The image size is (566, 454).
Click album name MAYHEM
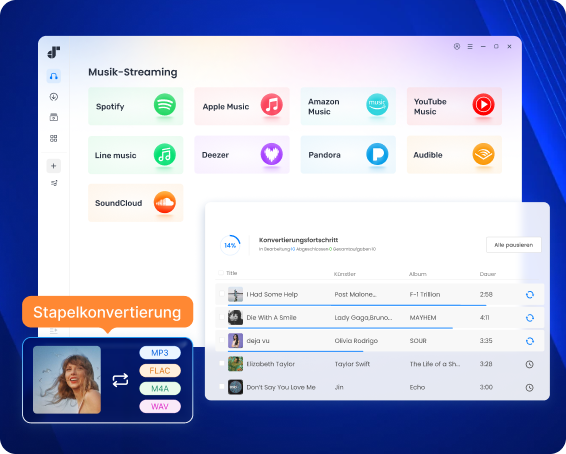[x=423, y=318]
